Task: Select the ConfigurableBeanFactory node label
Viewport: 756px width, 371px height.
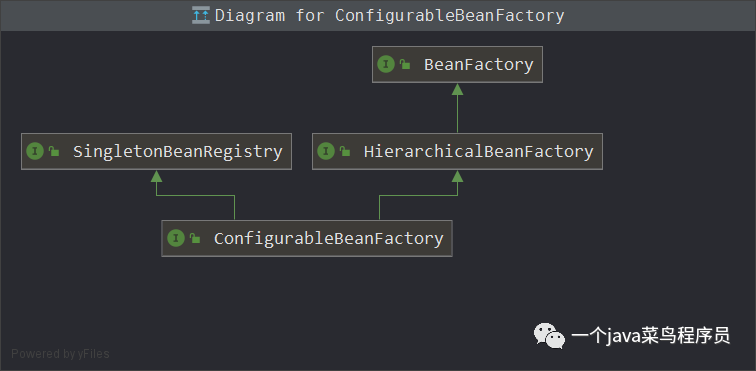Action: click(x=328, y=239)
